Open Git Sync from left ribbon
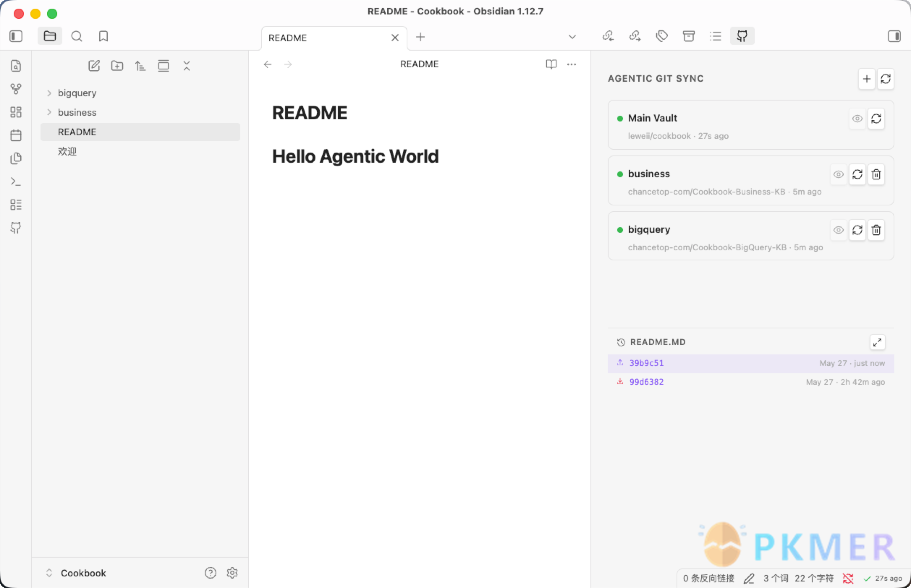 (16, 228)
